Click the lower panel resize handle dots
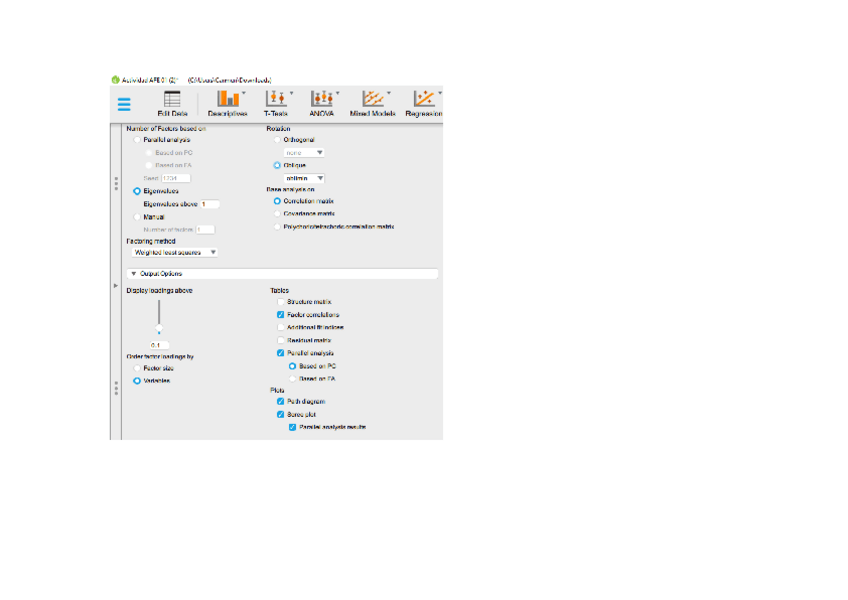Screen dimensions: 848x600 click(116, 388)
